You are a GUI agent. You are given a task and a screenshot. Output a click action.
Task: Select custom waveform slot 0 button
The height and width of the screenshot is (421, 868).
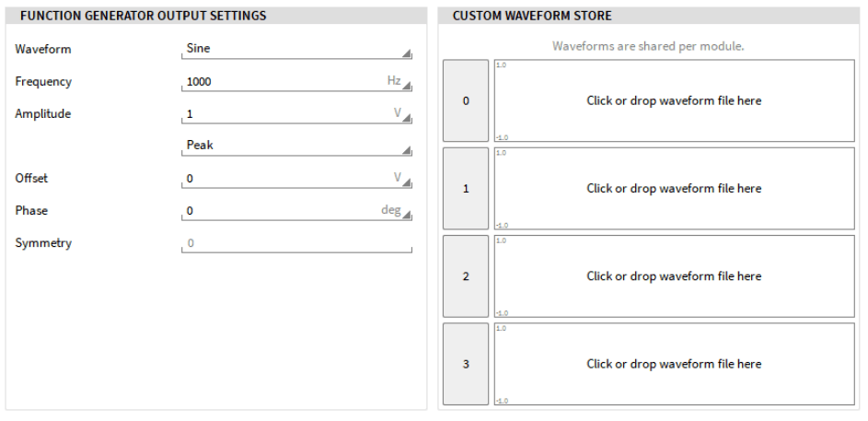[466, 101]
